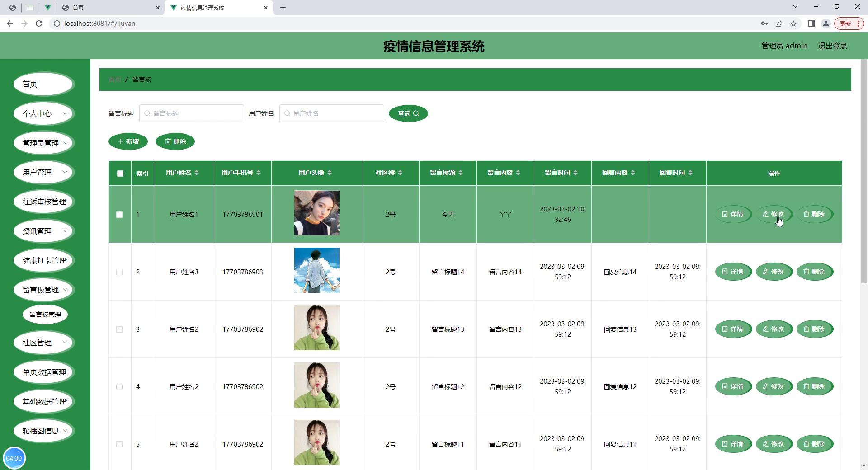The height and width of the screenshot is (470, 868).
Task: Click 修改 for row 5 留言标题11
Action: pos(774,444)
